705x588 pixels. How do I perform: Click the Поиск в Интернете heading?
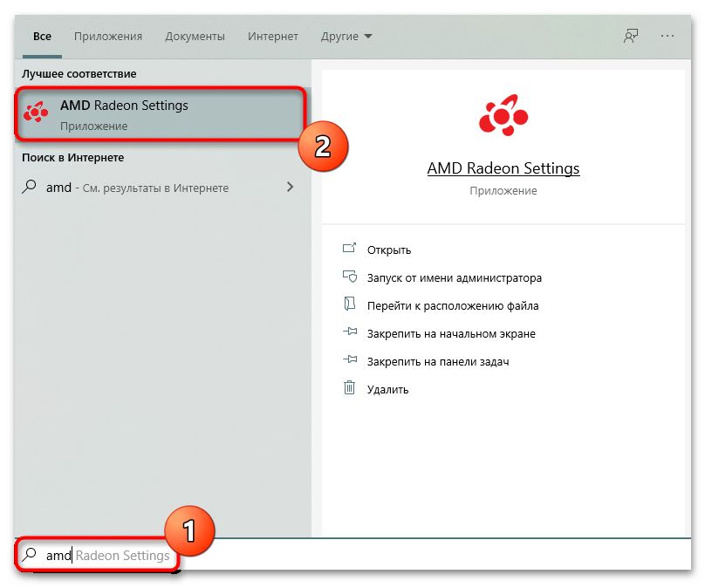pyautogui.click(x=72, y=158)
